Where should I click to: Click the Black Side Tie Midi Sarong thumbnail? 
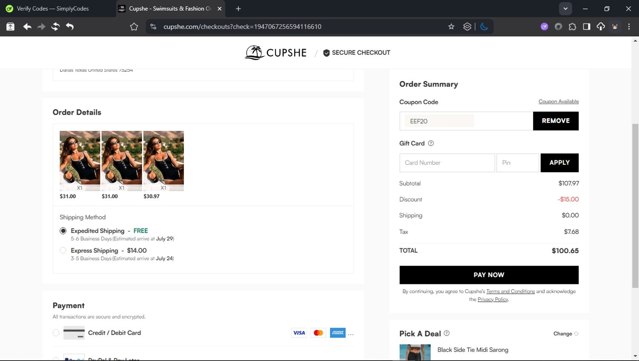coord(415,352)
